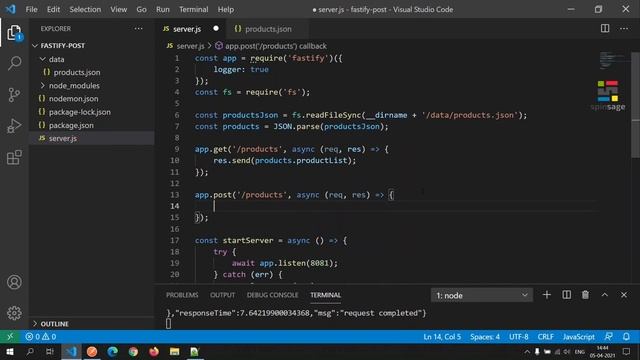640x360 pixels.
Task: Open the View menu
Action: (x=118, y=9)
